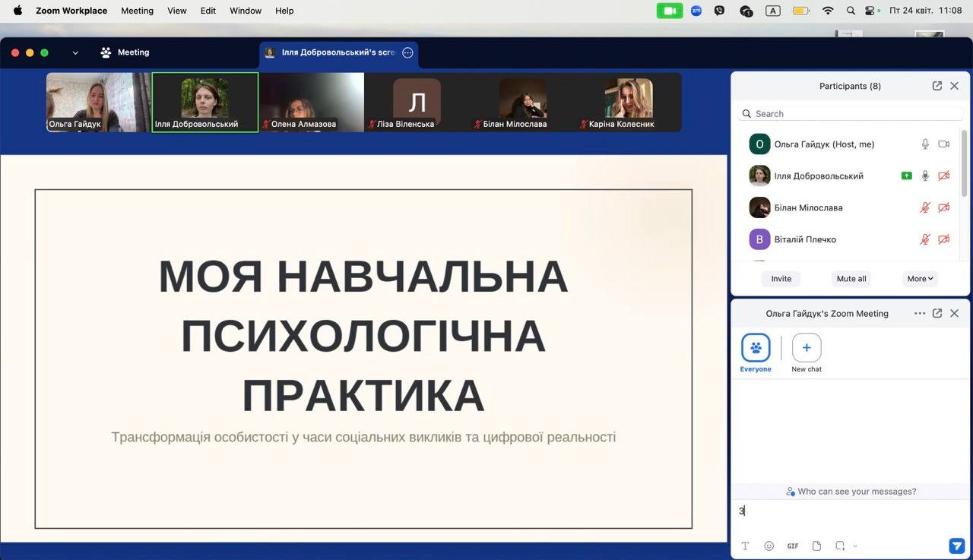
Task: Open chat panel more options (three dots)
Action: pyautogui.click(x=920, y=313)
